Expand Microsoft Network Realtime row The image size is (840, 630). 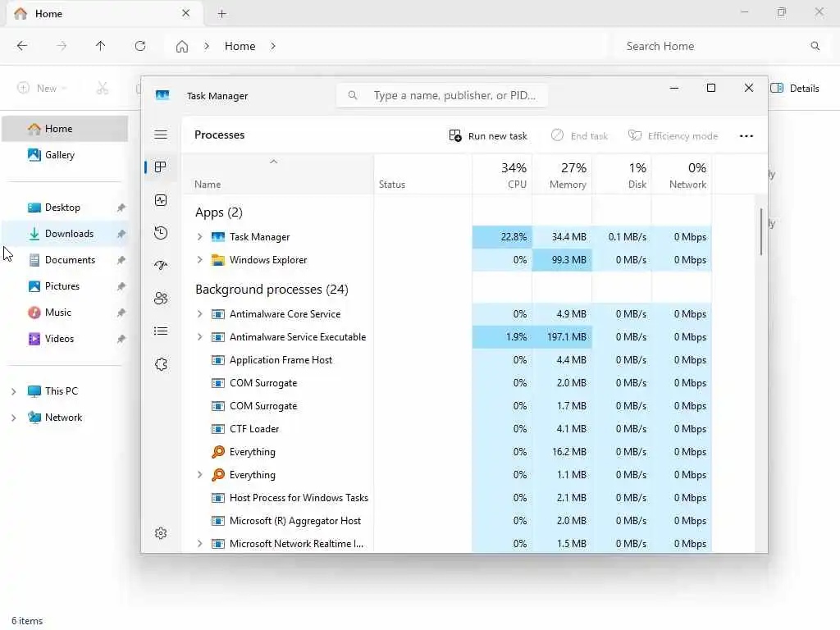click(200, 544)
